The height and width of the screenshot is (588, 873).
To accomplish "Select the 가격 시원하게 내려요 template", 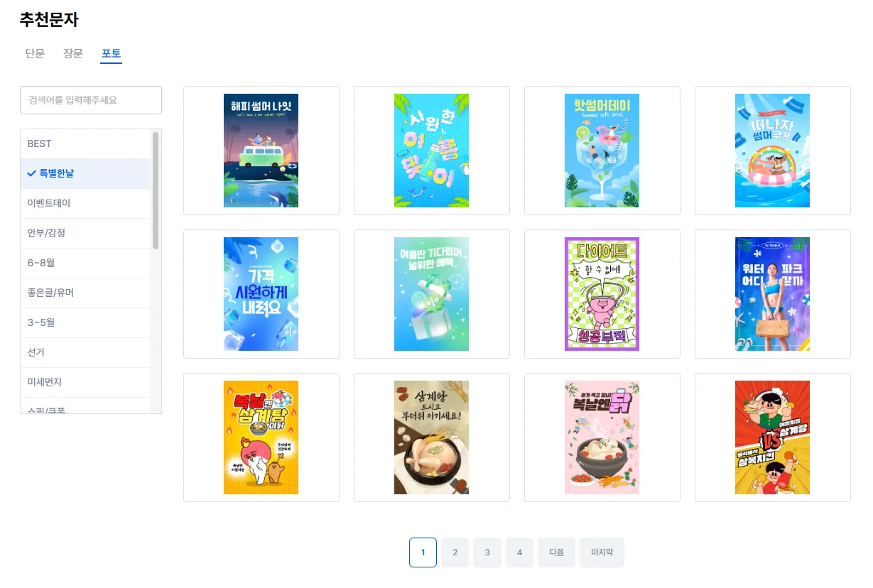I will pos(261,294).
